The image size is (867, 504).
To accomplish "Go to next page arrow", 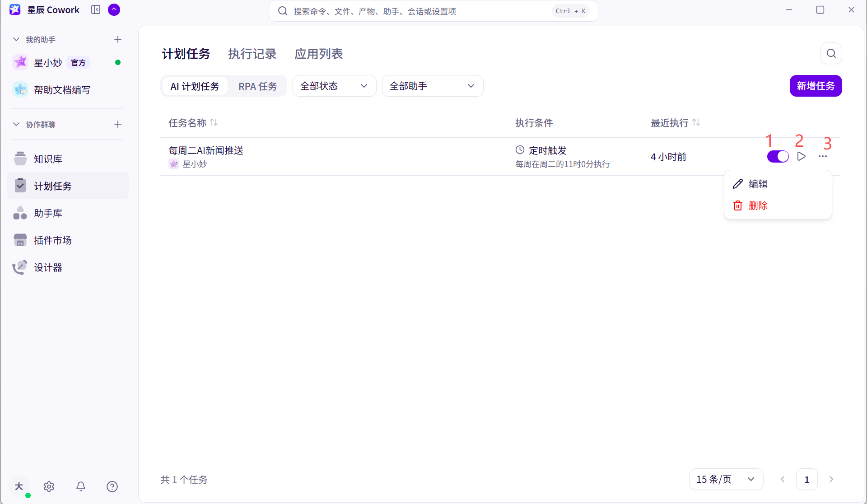I will tap(831, 479).
